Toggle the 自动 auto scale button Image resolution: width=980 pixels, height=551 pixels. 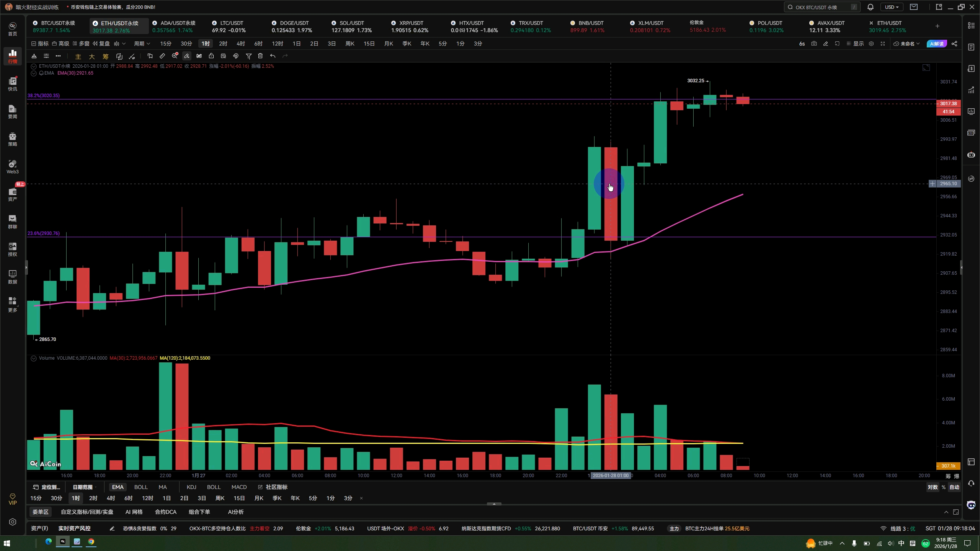[x=954, y=487]
